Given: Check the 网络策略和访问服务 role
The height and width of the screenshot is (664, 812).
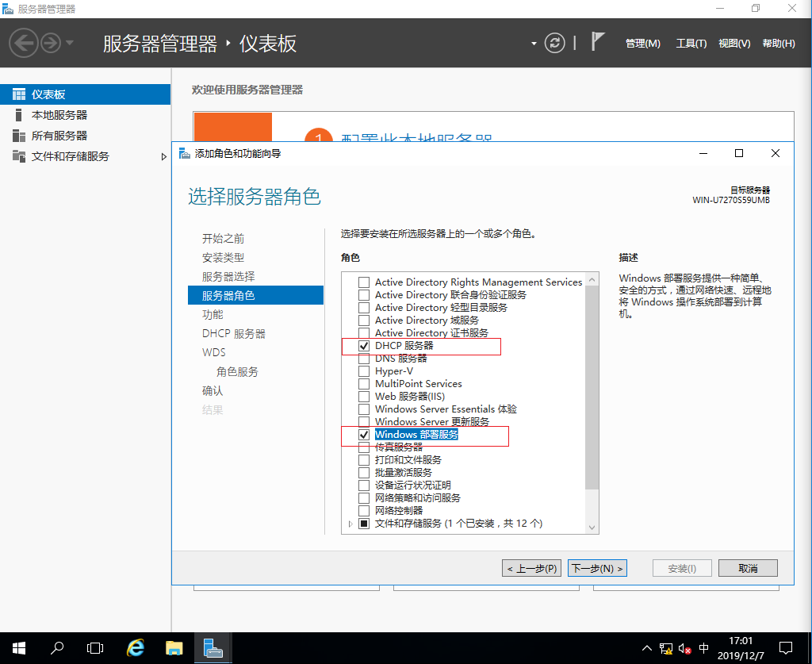Looking at the screenshot, I should pyautogui.click(x=364, y=498).
